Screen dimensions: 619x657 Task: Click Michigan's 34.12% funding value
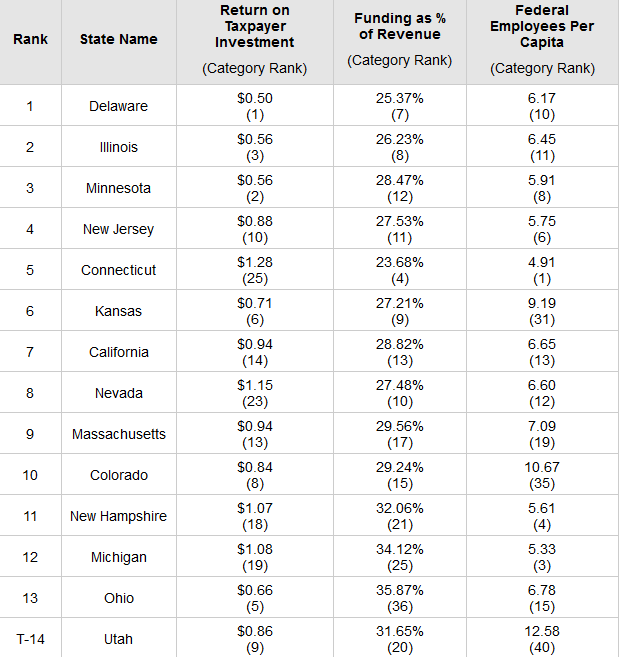[x=399, y=549]
